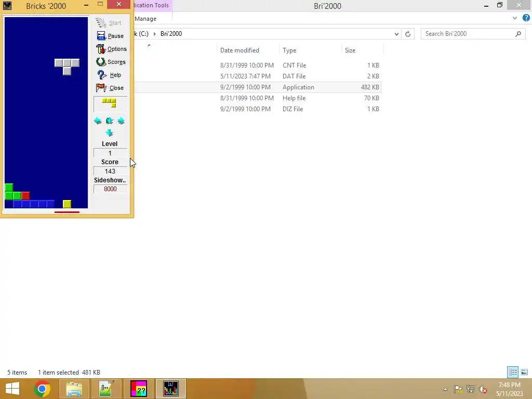Image resolution: width=532 pixels, height=399 pixels.
Task: Move brick left with cyan left arrow
Action: click(98, 121)
